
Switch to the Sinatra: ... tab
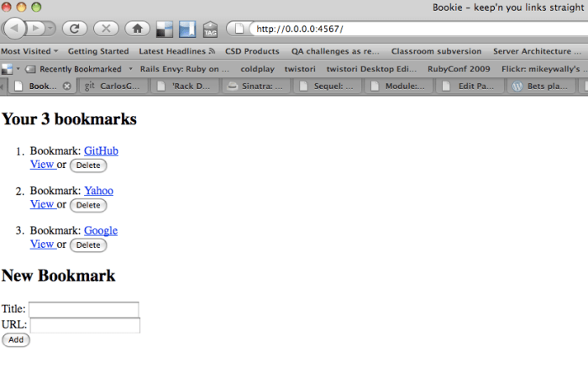click(256, 87)
